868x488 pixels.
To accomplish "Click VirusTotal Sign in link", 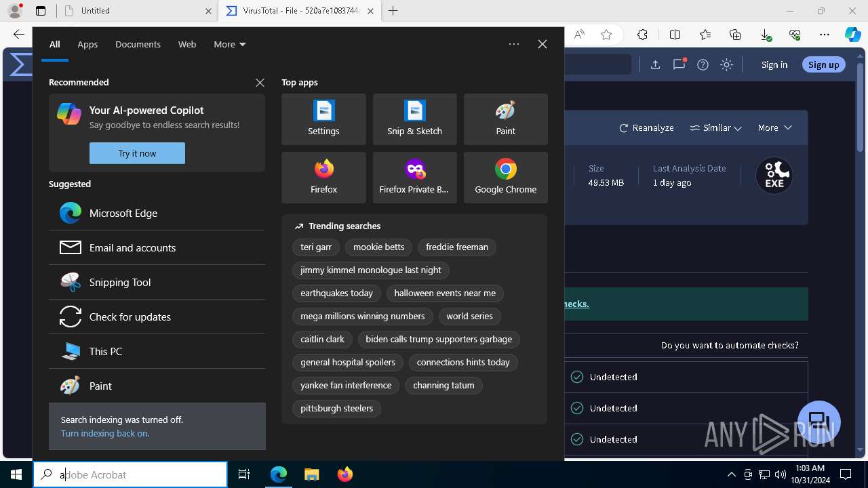I will [x=774, y=64].
